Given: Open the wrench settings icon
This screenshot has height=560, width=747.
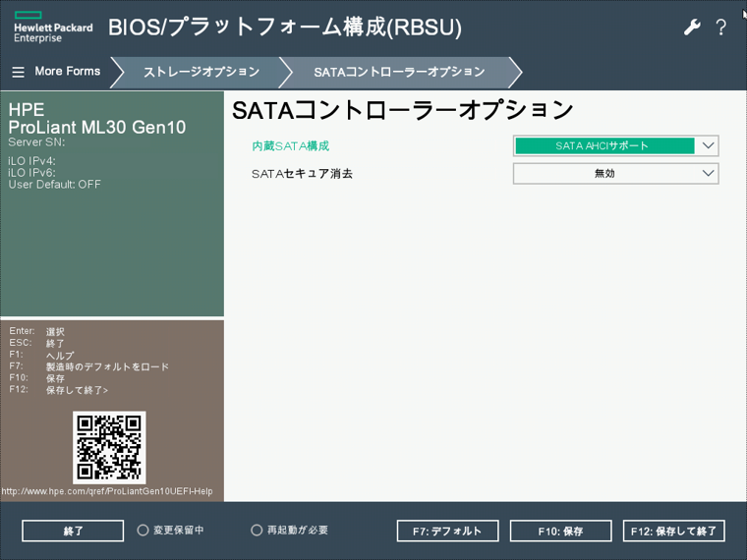Looking at the screenshot, I should coord(692,28).
